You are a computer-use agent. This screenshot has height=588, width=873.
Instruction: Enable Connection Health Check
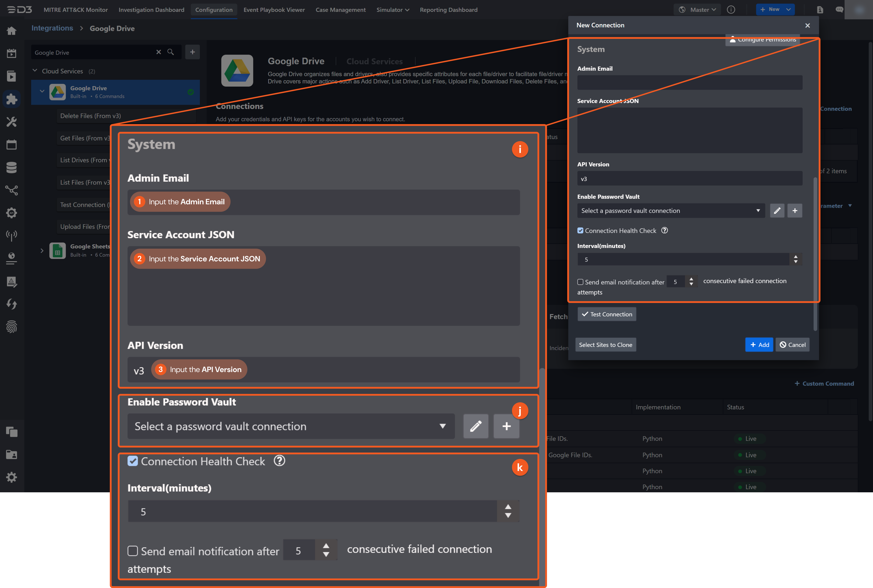coord(133,461)
